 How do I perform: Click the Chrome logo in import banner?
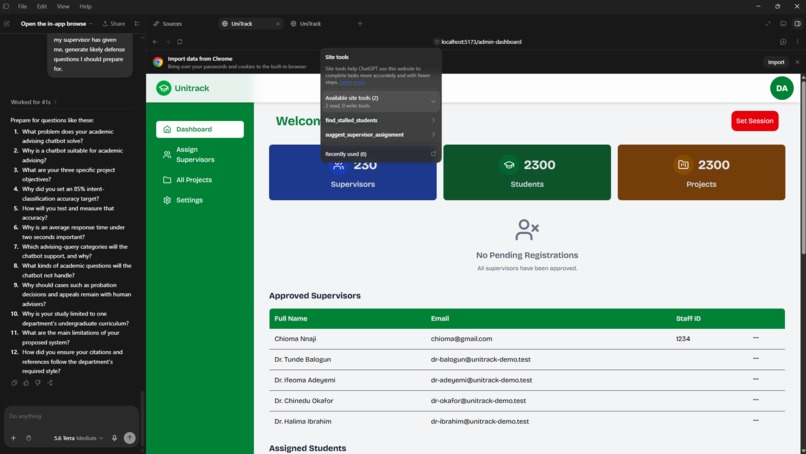pos(158,62)
